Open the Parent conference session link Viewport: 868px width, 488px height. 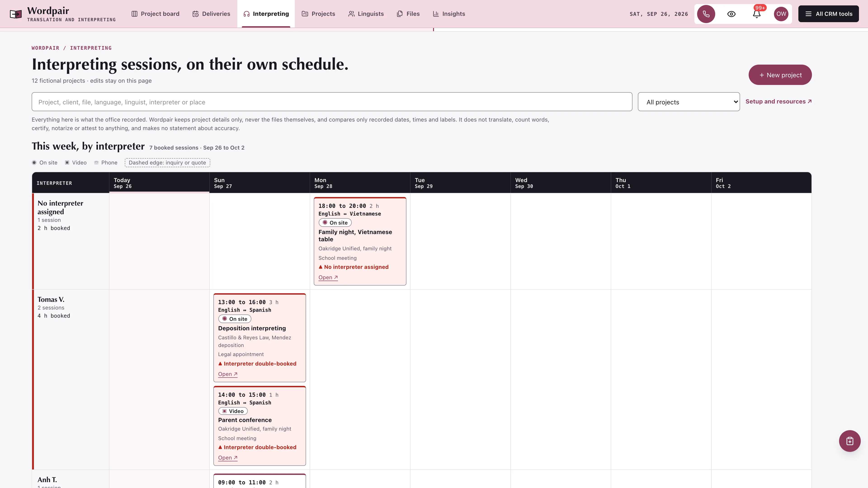click(227, 458)
